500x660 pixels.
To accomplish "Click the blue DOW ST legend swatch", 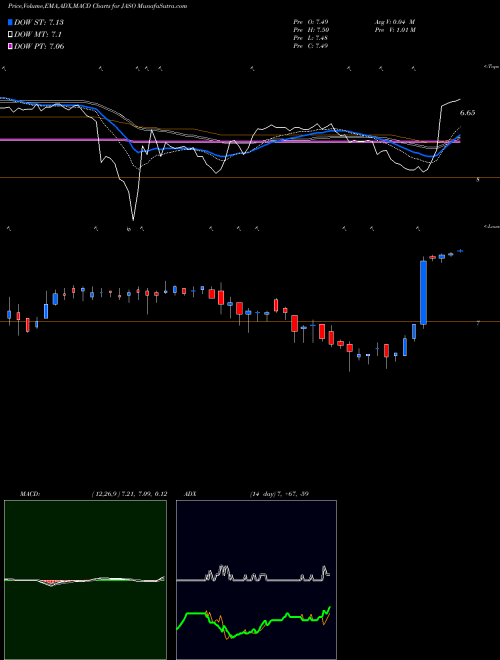I will [10, 22].
